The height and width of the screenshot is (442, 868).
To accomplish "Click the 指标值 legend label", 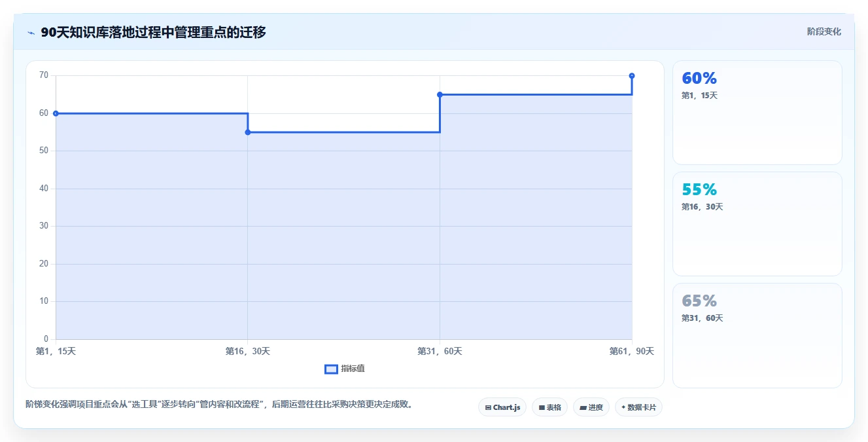I will 353,369.
